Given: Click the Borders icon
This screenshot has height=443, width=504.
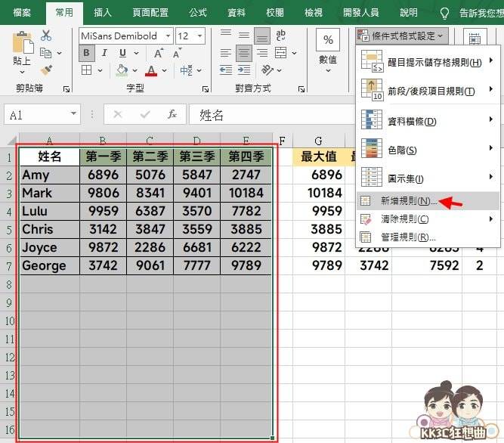Looking at the screenshot, I should click(86, 70).
